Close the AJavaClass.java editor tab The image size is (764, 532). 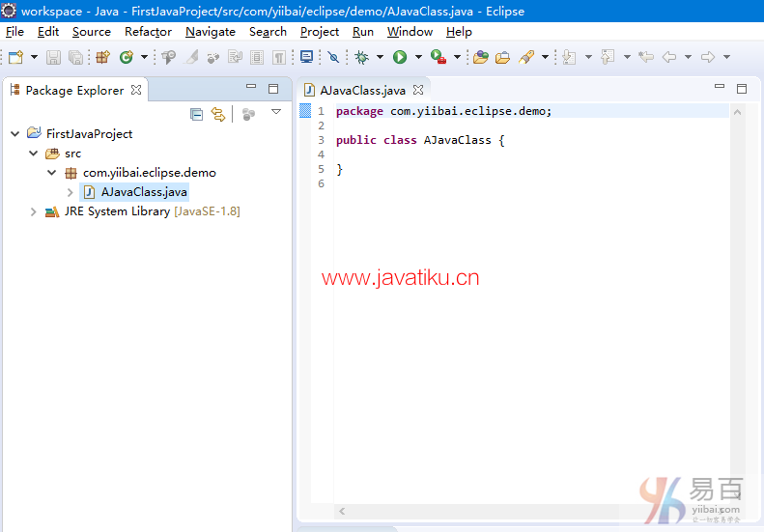417,90
